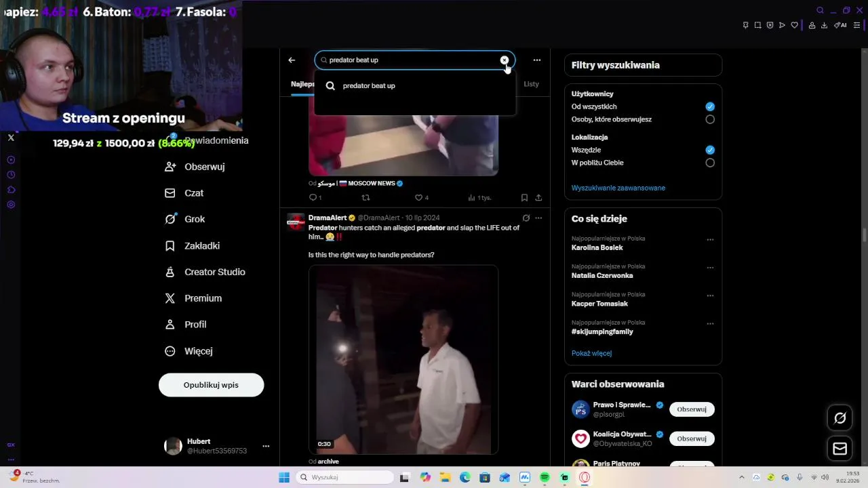Show hidden tray icons chevron
The height and width of the screenshot is (488, 868).
click(741, 478)
